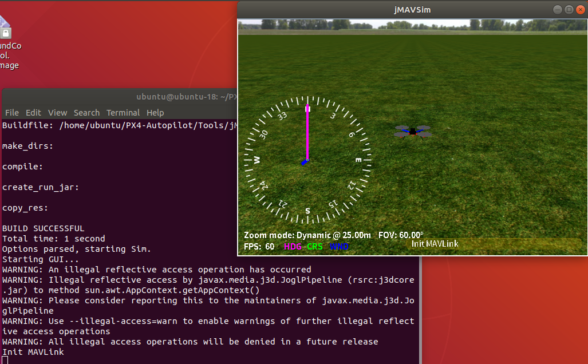Click the compass label 15
Viewport: 588px width, 364px height.
[x=333, y=204]
